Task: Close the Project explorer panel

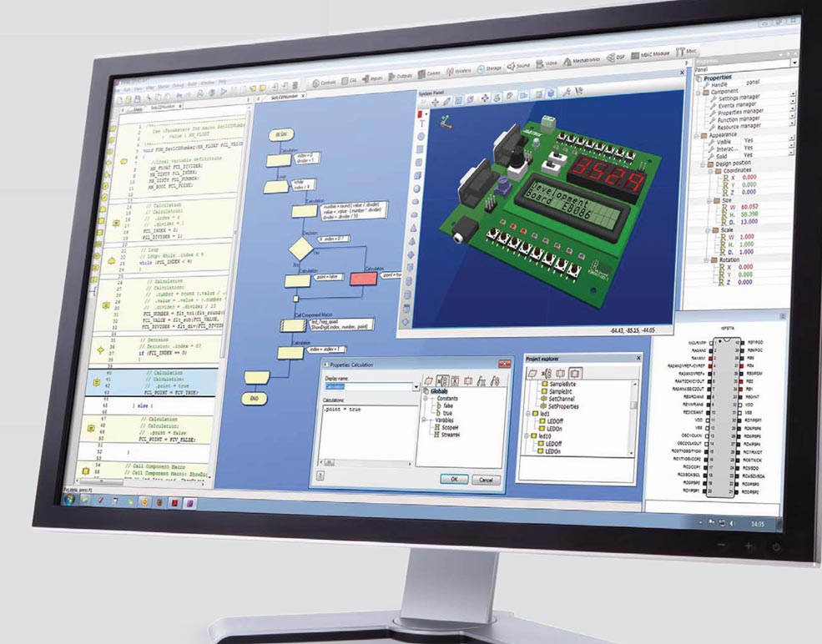Action: (638, 357)
